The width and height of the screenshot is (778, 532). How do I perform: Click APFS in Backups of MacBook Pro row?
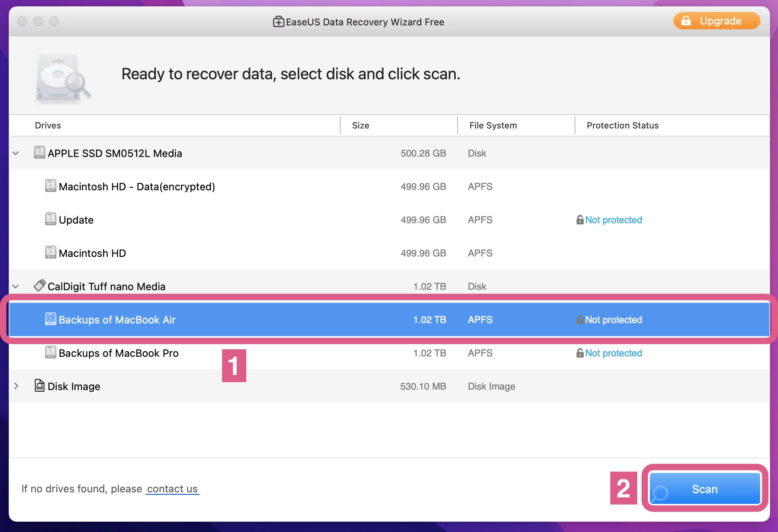point(480,353)
